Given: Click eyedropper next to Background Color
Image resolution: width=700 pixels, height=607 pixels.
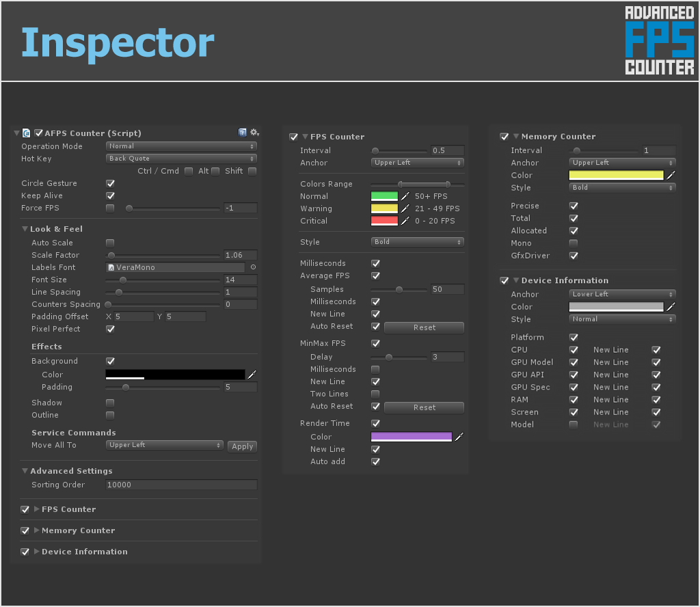Looking at the screenshot, I should pos(252,375).
